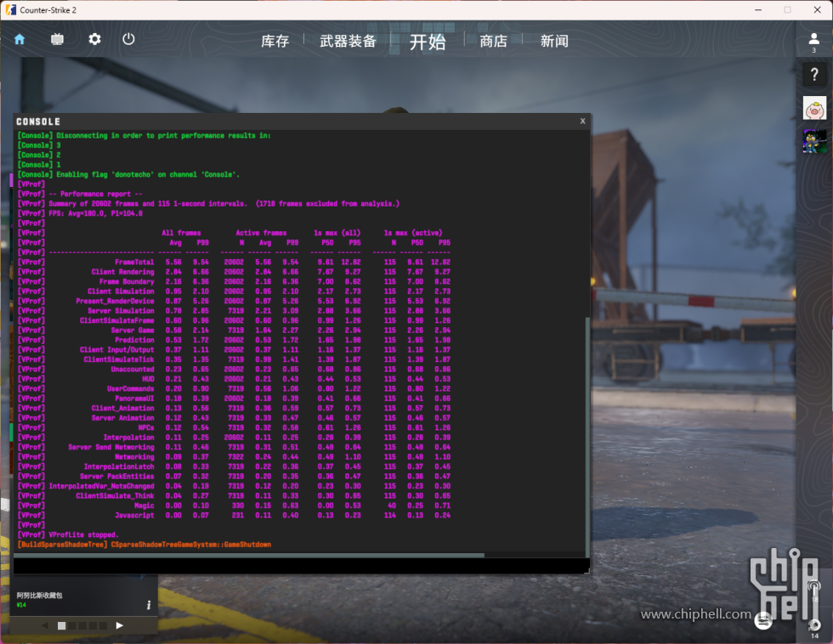Click the '1s max (all)' column header
Screen dimensions: 833x644
[337, 233]
